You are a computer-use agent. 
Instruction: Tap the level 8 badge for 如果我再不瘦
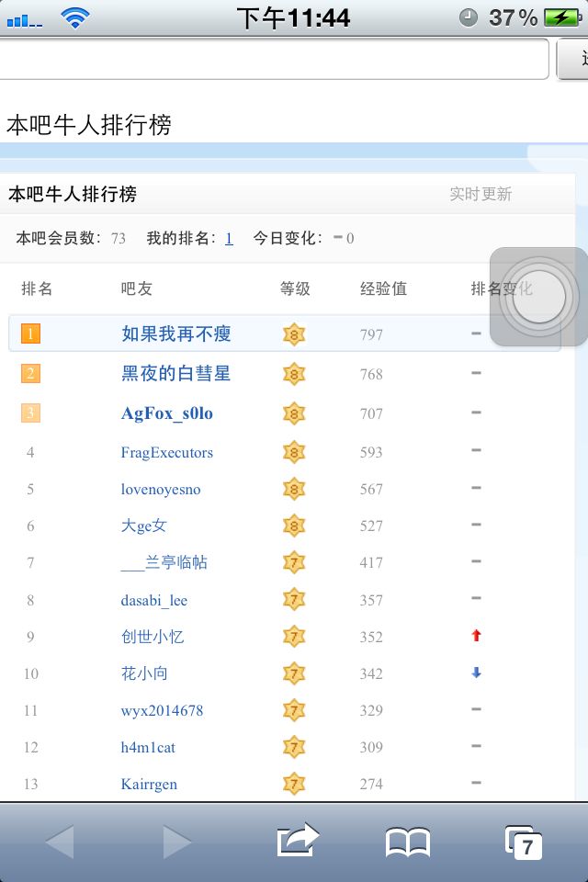294,334
